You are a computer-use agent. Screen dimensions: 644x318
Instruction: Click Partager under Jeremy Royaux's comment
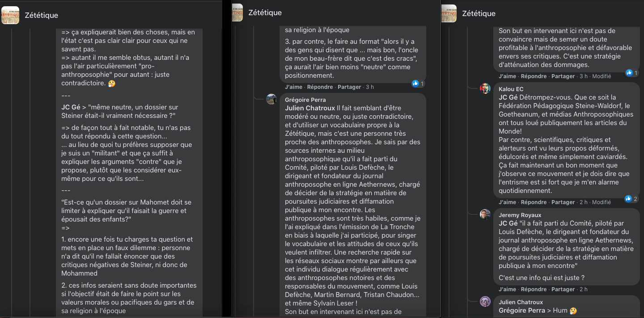click(563, 289)
